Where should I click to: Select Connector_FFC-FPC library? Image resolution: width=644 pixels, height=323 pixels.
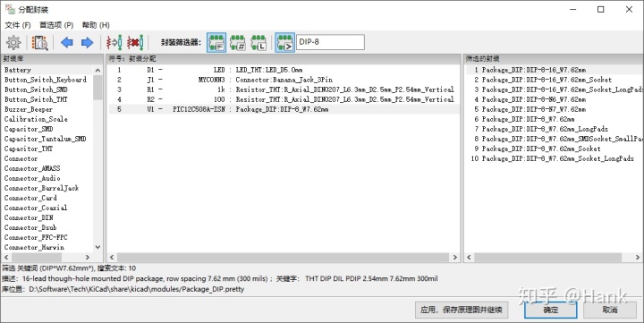48,237
